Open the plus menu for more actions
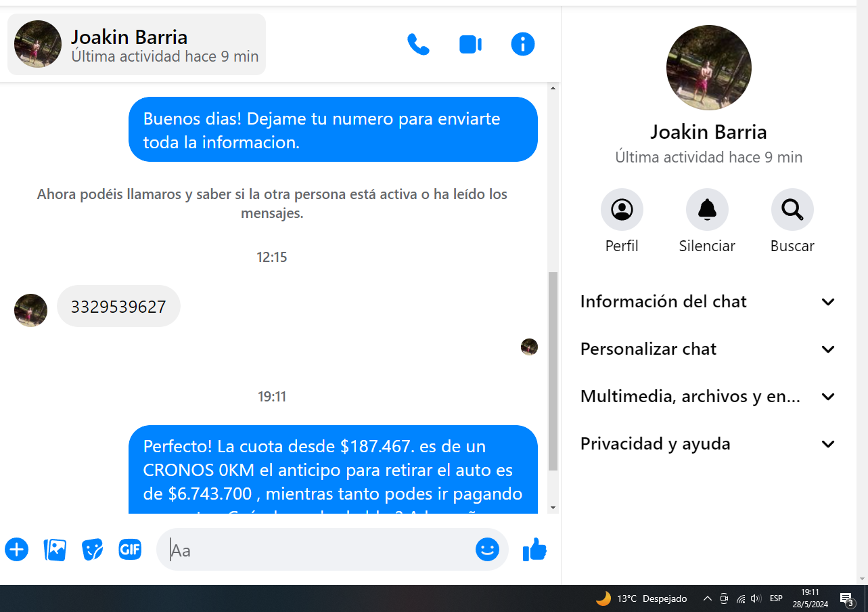The width and height of the screenshot is (868, 612). pyautogui.click(x=17, y=550)
